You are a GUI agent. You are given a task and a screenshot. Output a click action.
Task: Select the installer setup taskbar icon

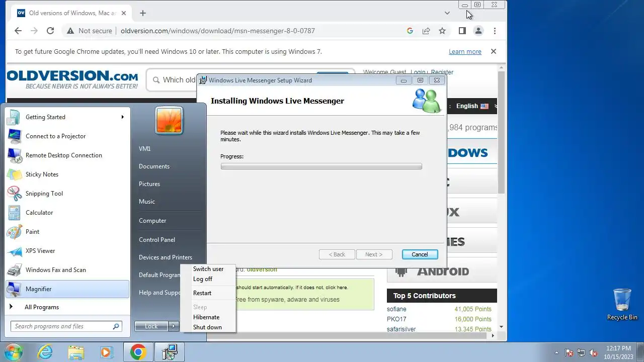(x=170, y=352)
